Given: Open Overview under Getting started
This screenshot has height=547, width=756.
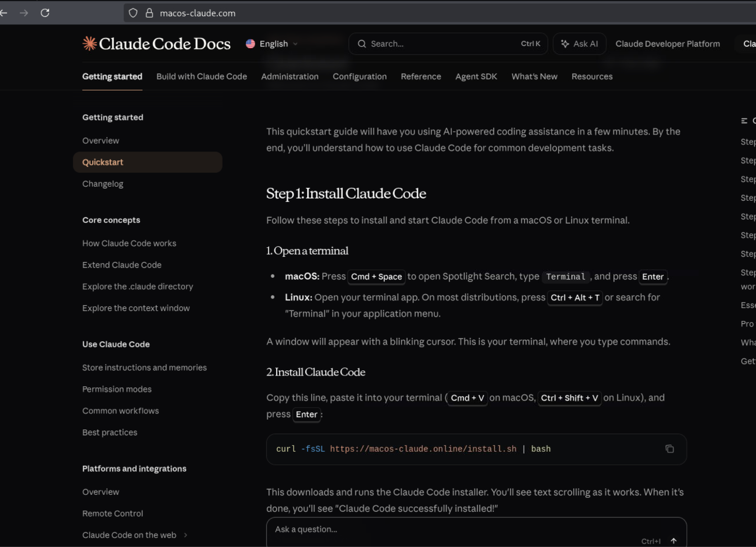Looking at the screenshot, I should tap(101, 141).
